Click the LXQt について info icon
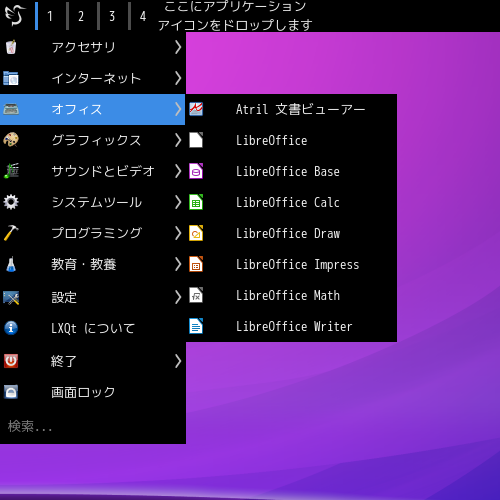This screenshot has width=500, height=500. point(11,328)
